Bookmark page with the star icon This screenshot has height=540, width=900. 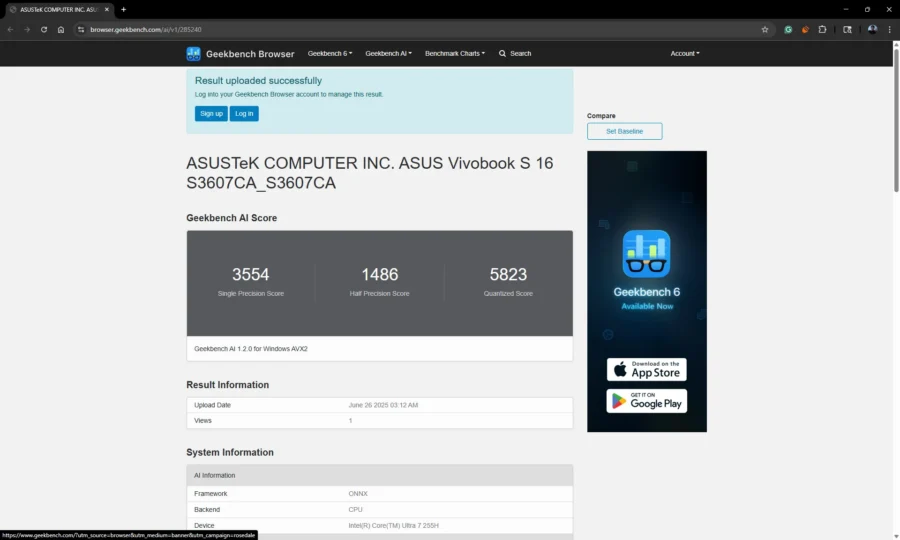tap(765, 29)
